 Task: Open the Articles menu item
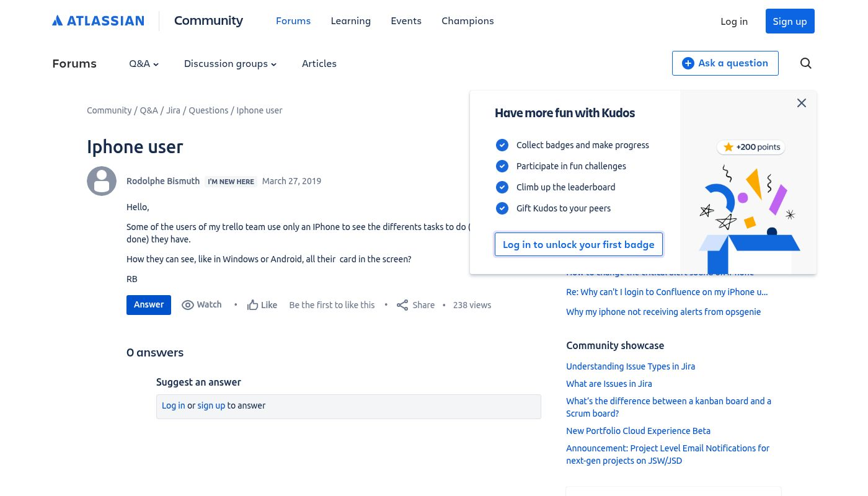coord(319,64)
